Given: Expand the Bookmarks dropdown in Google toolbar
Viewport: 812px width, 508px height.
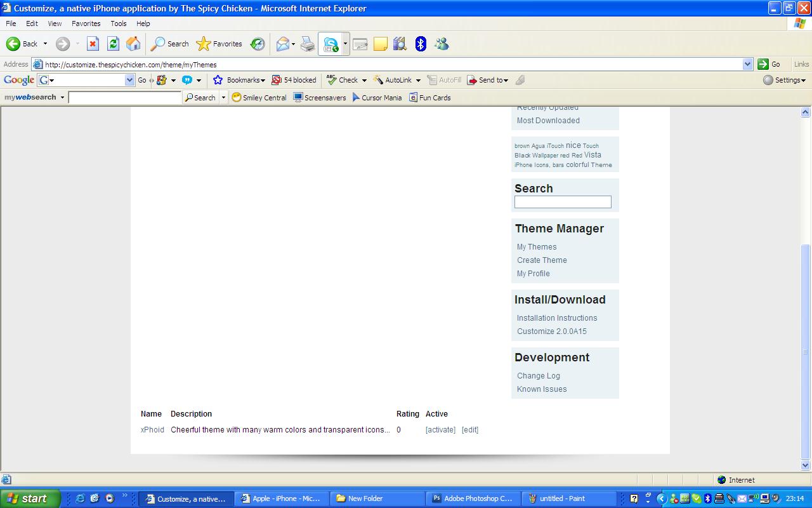Looking at the screenshot, I should (x=263, y=81).
